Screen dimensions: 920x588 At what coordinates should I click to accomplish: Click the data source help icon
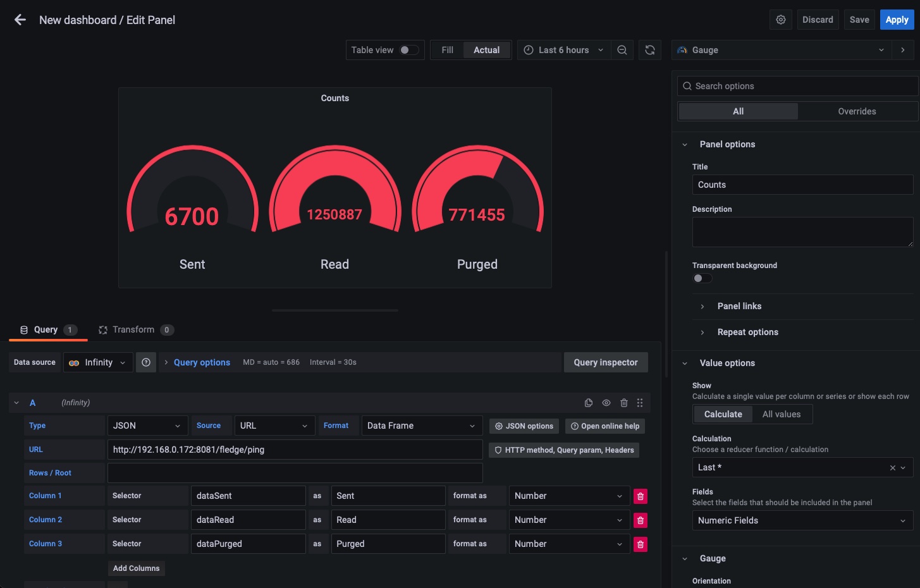[146, 362]
